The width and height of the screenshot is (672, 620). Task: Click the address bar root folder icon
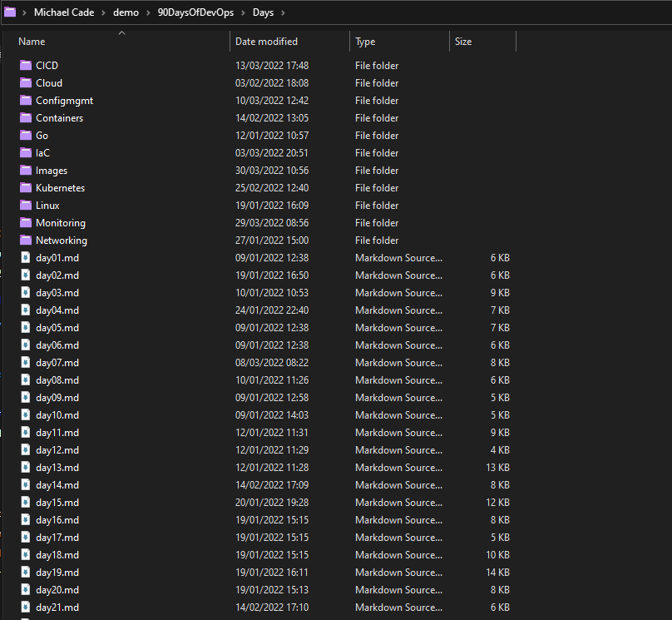coord(10,12)
